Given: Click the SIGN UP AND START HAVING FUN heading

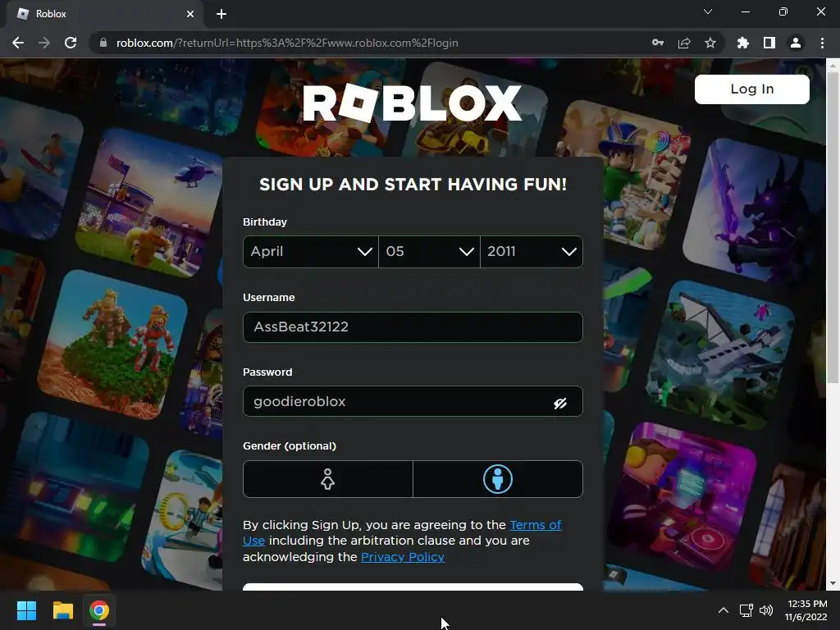Looking at the screenshot, I should tap(413, 185).
